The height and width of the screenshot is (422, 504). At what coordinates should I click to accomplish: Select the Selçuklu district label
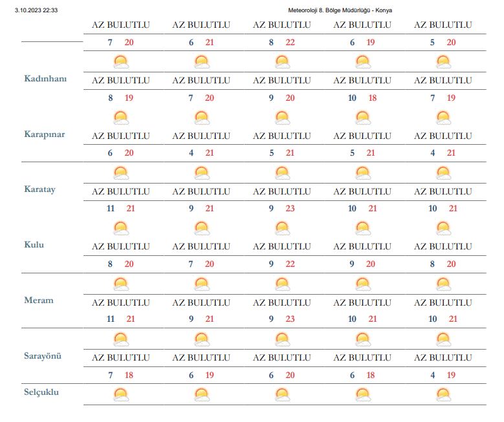point(41,392)
